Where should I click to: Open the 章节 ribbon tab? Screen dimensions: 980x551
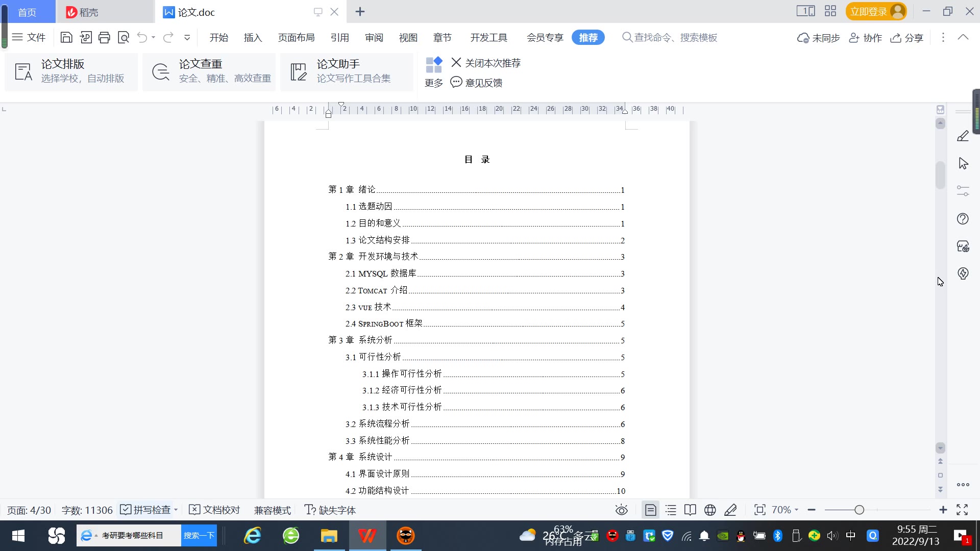tap(442, 38)
